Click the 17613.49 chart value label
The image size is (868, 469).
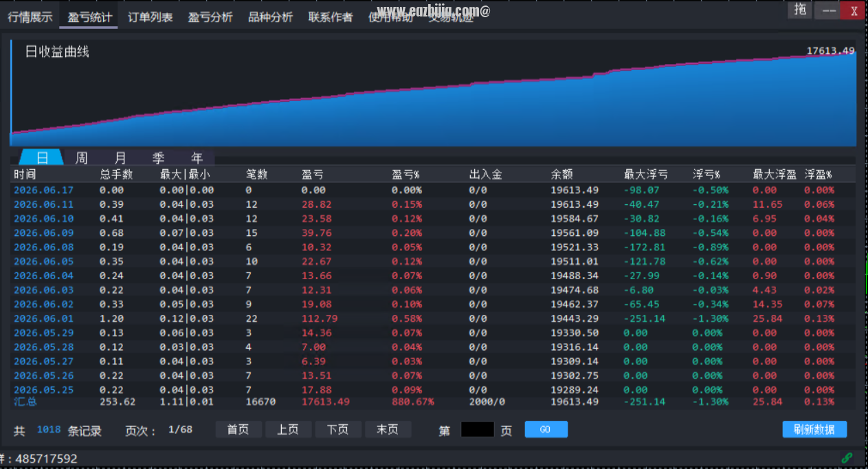tap(830, 50)
